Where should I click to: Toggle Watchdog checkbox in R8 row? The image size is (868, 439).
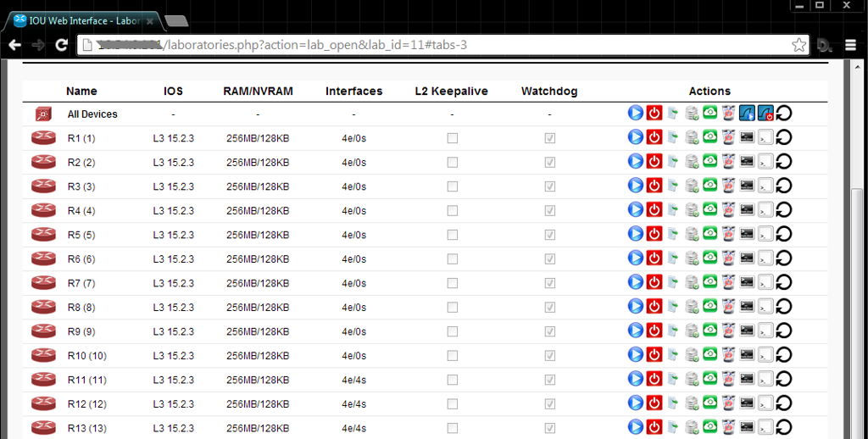[x=549, y=308]
